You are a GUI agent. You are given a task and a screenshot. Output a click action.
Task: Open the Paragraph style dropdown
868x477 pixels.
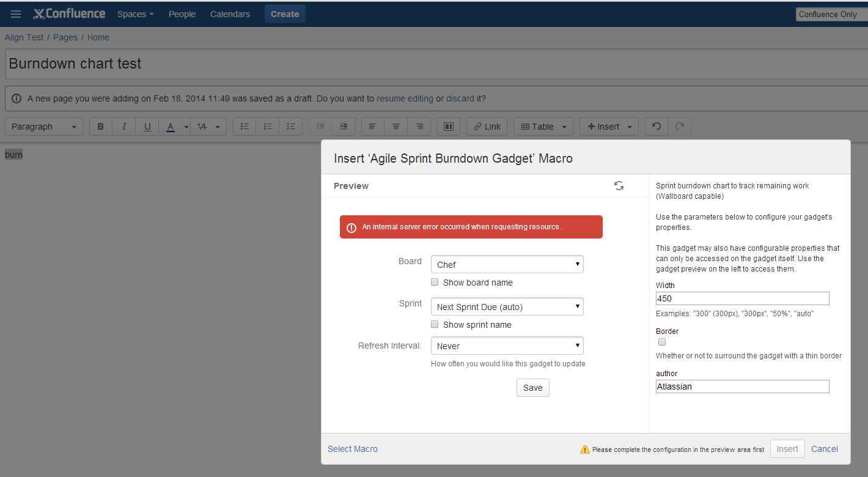click(x=44, y=127)
